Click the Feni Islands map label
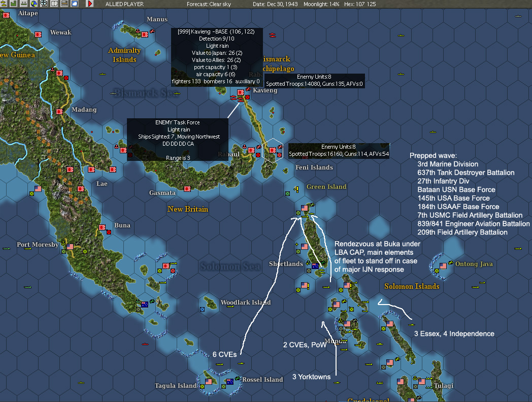 [314, 167]
